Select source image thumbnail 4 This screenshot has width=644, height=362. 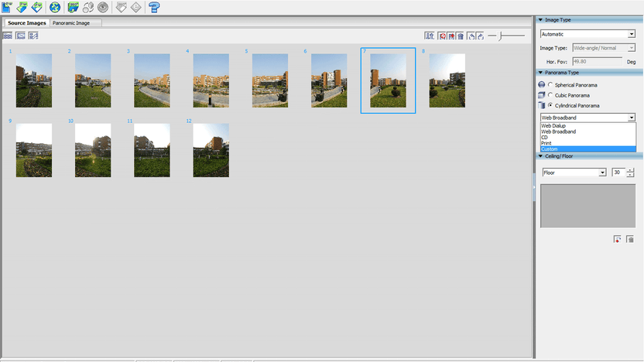point(211,80)
